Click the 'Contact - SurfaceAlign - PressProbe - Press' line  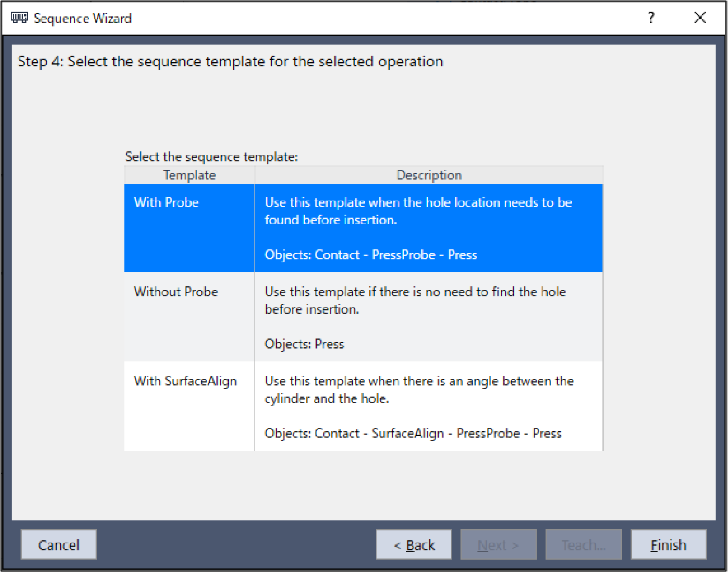click(413, 433)
